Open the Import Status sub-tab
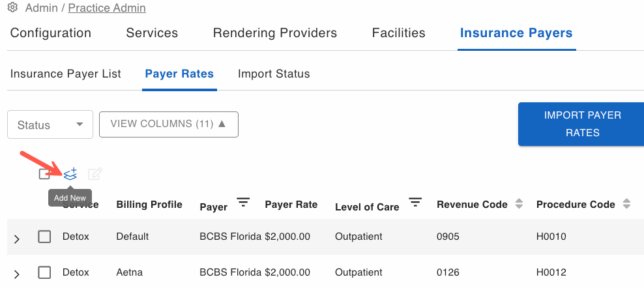 click(x=274, y=74)
